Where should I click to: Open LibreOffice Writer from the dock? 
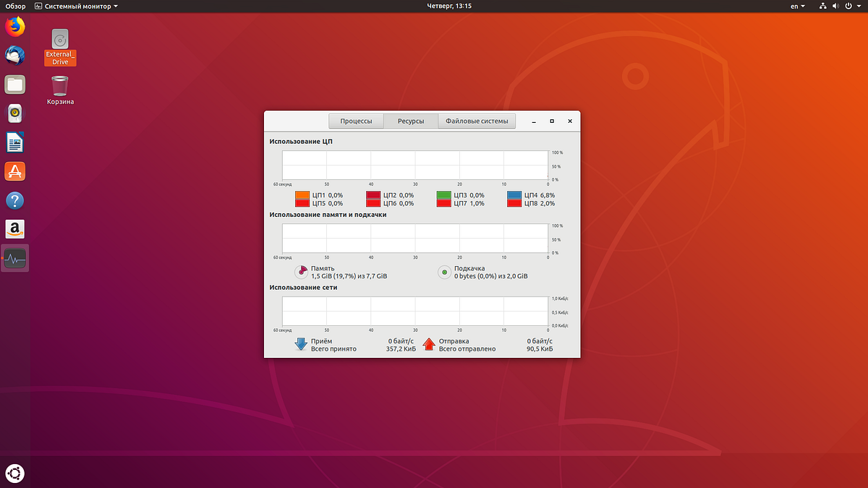[14, 142]
